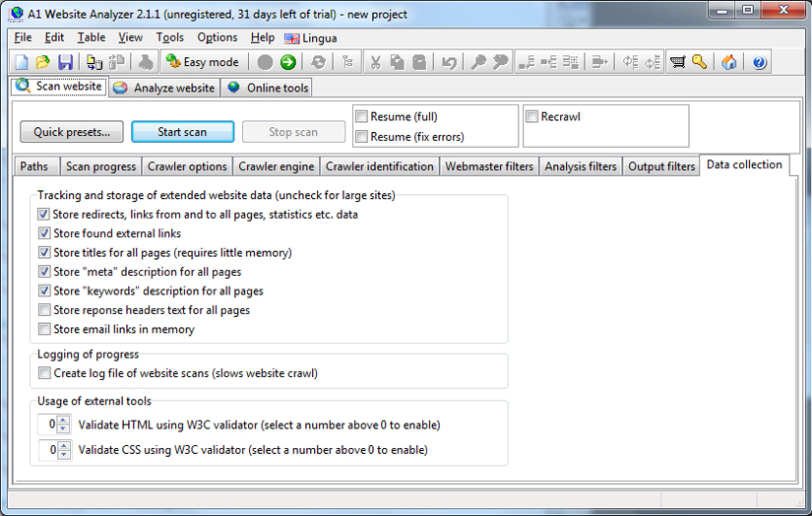Click the third gray tree-list icon before the divider
Screen dimensions: 812x516
[x=571, y=62]
